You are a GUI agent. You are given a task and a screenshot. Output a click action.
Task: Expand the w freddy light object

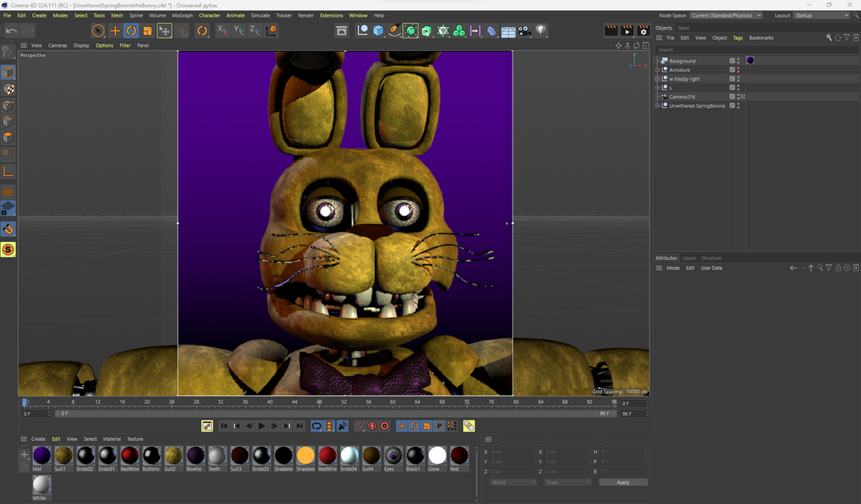pyautogui.click(x=657, y=79)
